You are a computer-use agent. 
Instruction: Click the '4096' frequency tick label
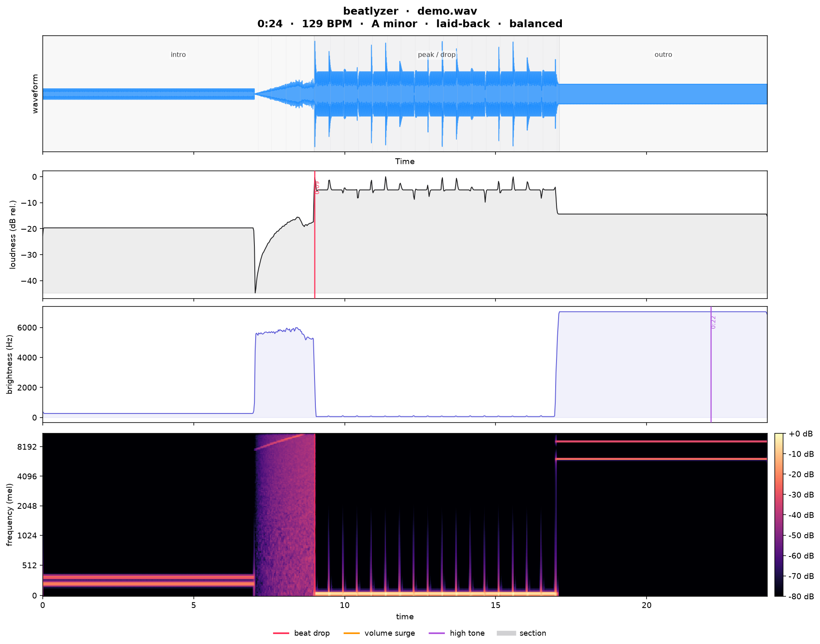[x=27, y=476]
